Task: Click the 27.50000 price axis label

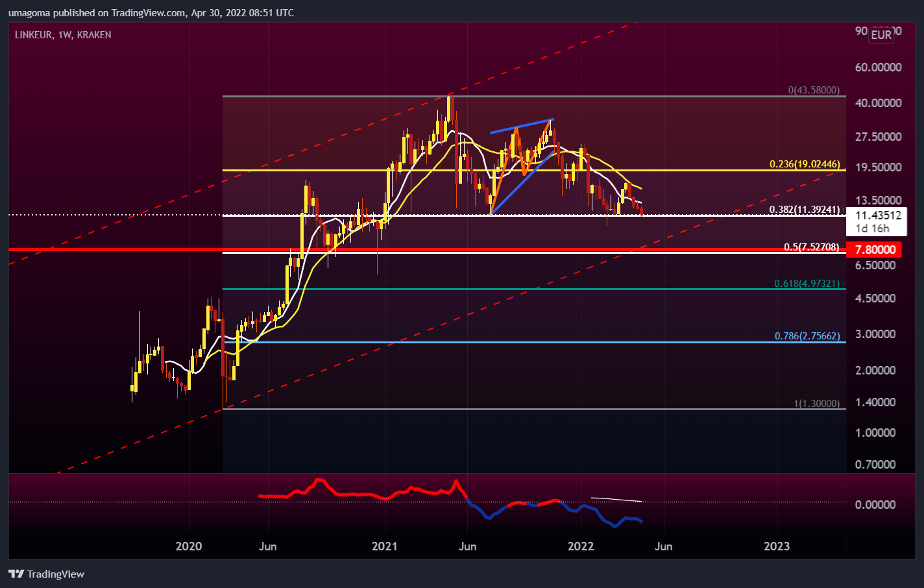Action: [x=879, y=137]
